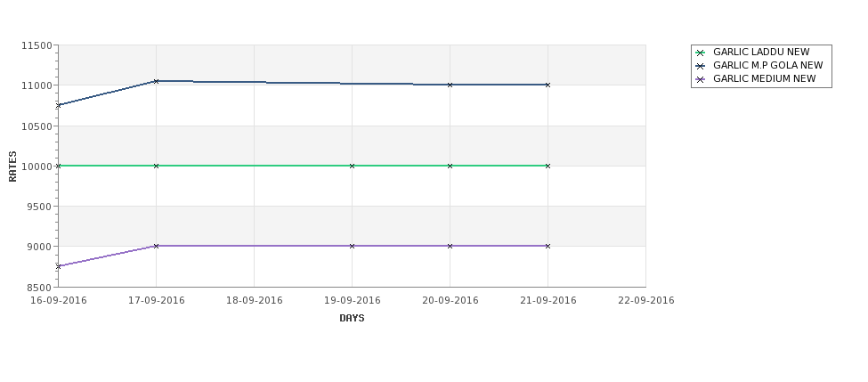Select the GARLIC M.P GOLA NEW legend label
Viewport: 868px width, 382px height.
[767, 65]
